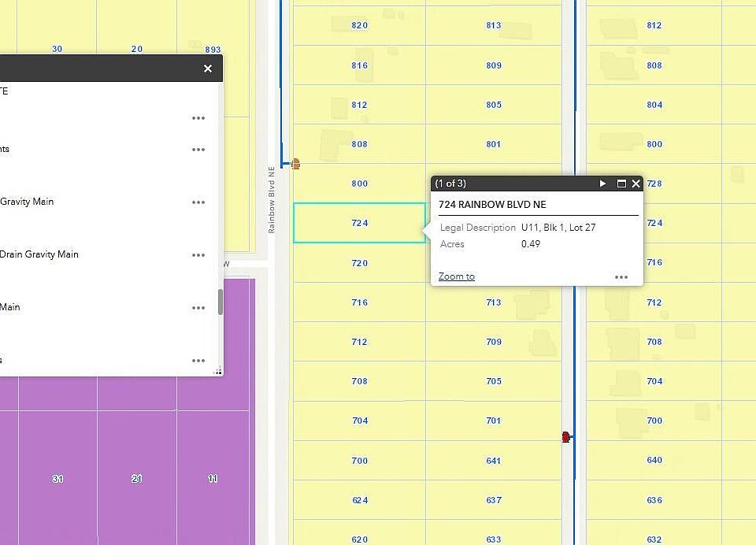Select parcel 641 on the map
The width and height of the screenshot is (756, 545).
[494, 461]
